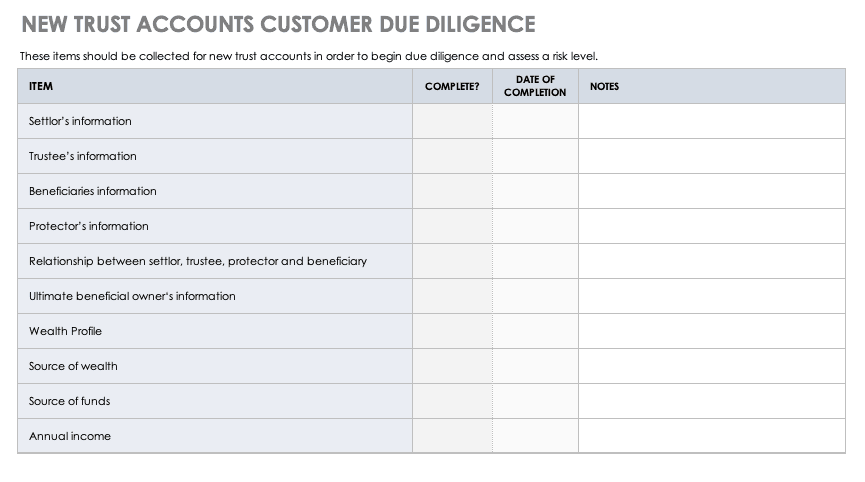Mark Trustee's information as complete

tap(452, 156)
